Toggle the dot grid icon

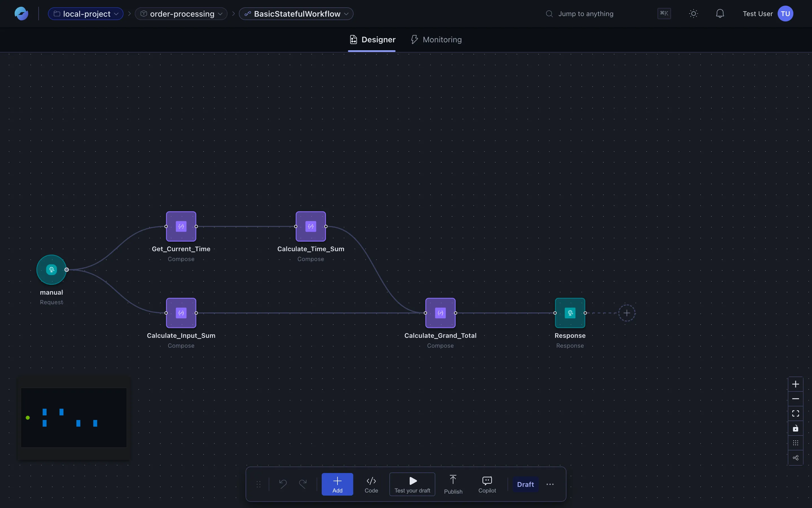coord(796,443)
